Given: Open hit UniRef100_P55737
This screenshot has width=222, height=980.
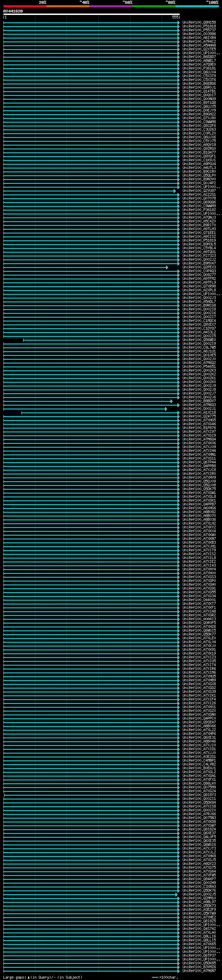Looking at the screenshot, I should point(199,30).
